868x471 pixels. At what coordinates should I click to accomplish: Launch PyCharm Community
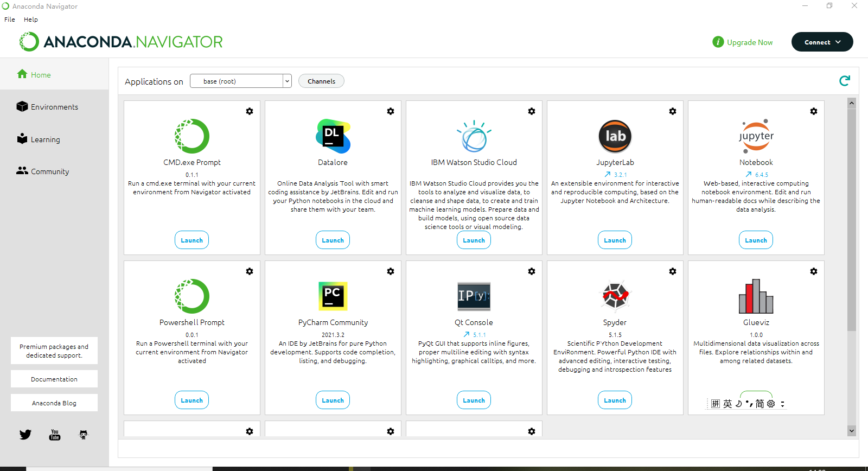333,400
